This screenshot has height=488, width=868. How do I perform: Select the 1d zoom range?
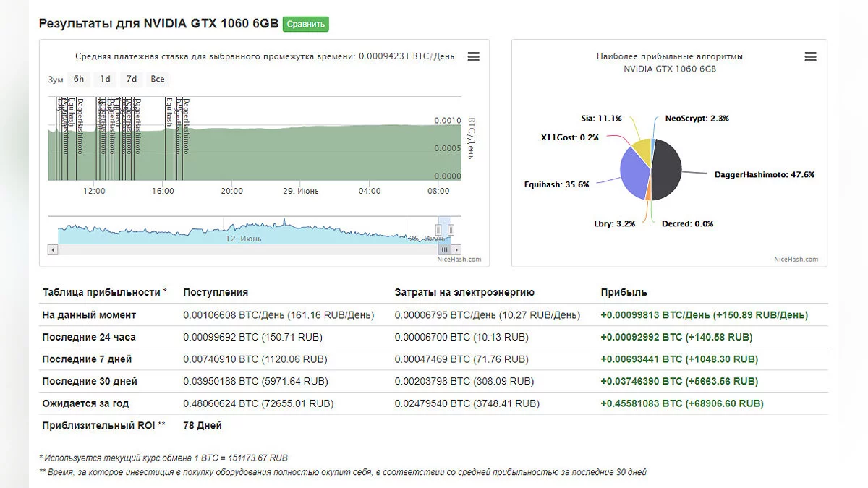tap(106, 80)
